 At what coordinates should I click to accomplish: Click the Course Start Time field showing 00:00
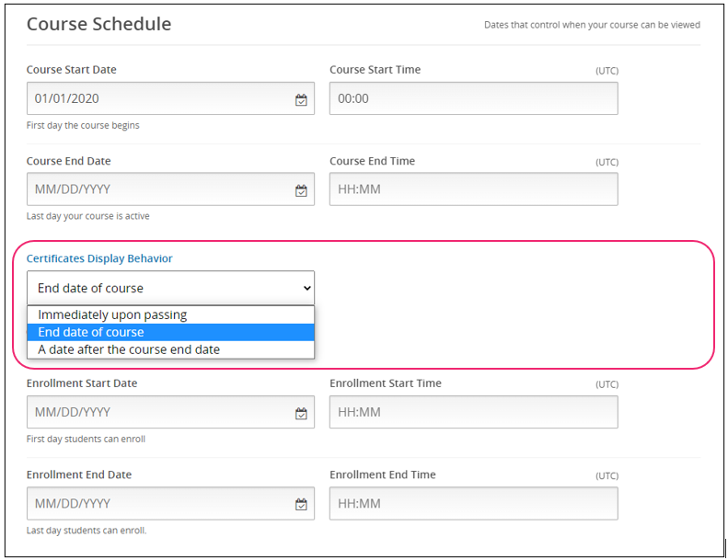(473, 99)
